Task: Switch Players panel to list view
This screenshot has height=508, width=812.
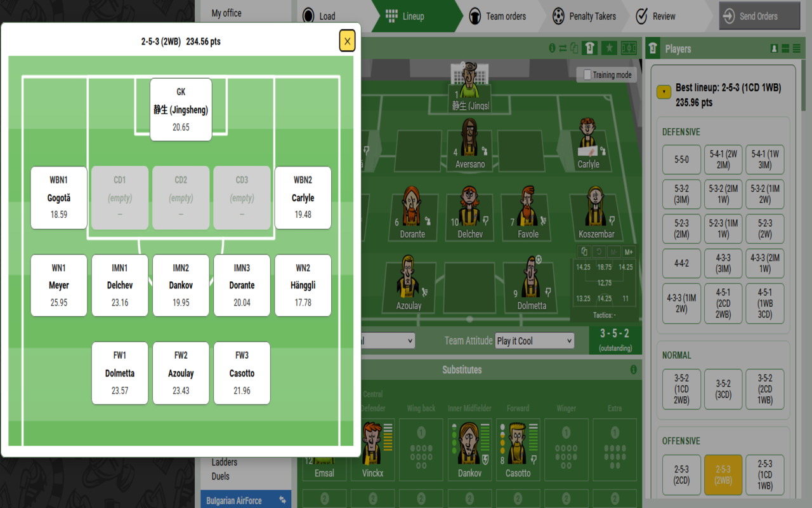Action: point(796,49)
